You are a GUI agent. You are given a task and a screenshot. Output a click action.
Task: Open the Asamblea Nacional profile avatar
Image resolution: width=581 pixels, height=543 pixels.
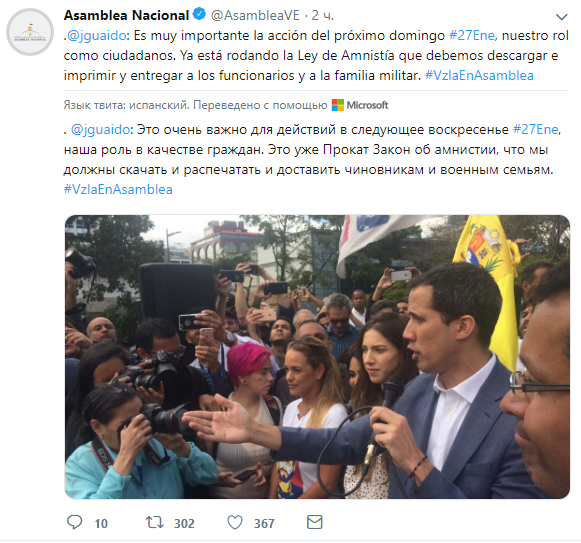[30, 32]
